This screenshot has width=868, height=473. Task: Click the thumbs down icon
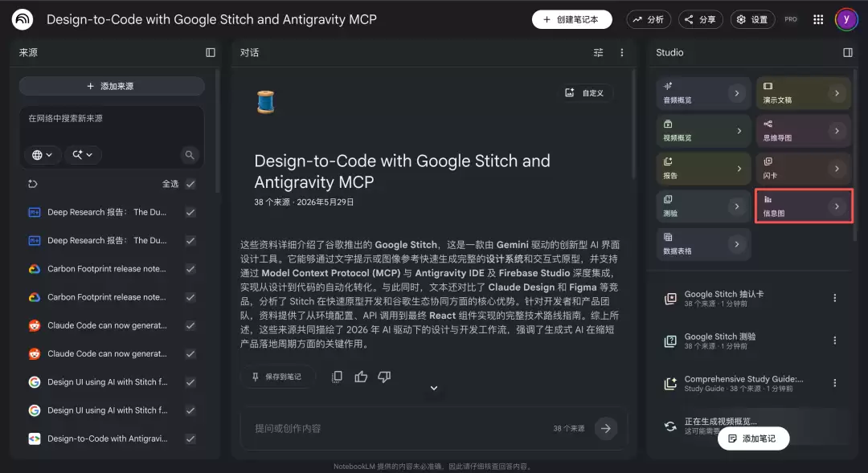[384, 377]
